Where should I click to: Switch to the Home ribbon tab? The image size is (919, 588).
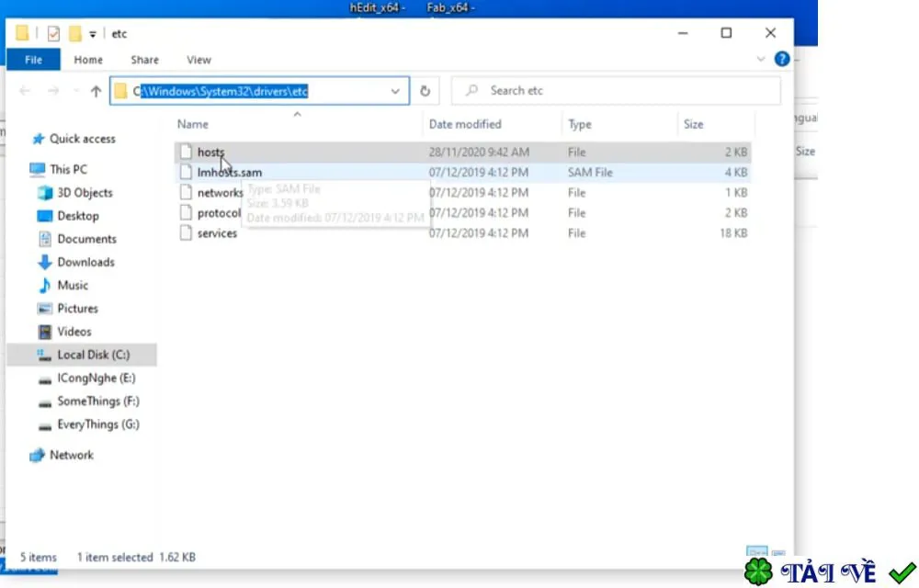88,60
